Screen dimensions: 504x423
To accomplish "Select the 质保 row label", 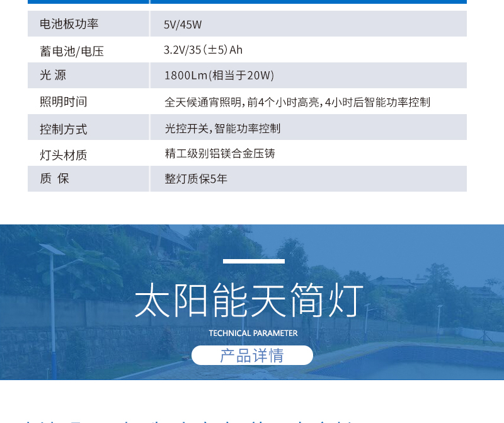I will point(54,179).
